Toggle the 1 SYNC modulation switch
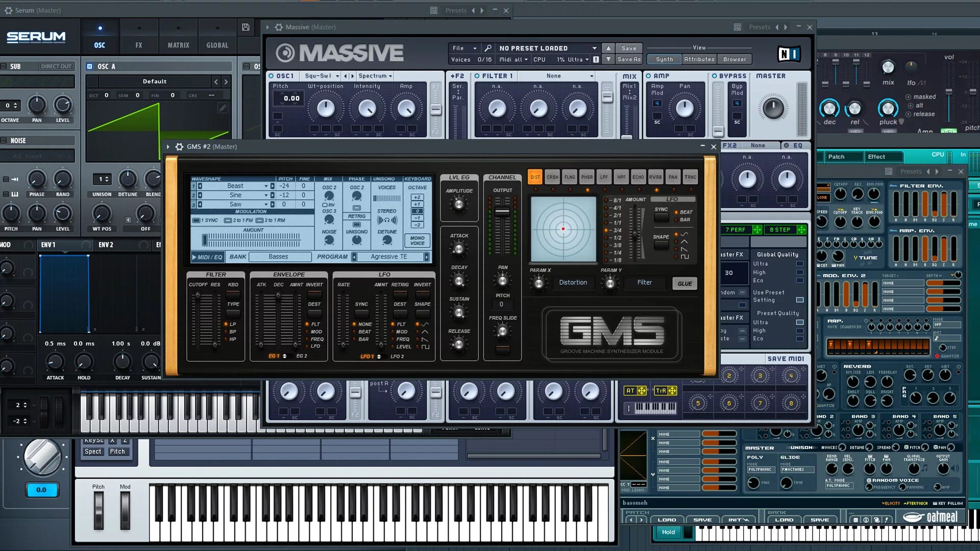 (196, 220)
